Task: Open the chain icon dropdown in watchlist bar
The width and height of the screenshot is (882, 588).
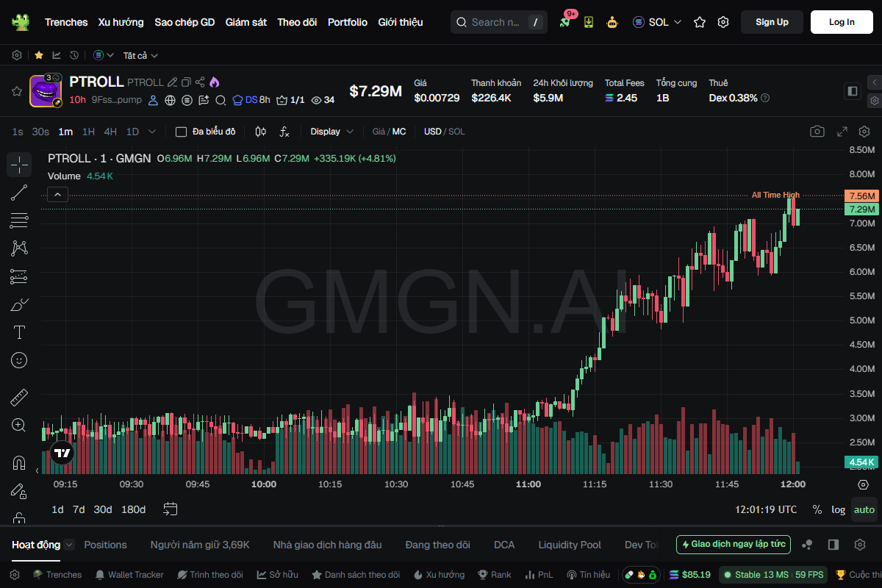Action: pyautogui.click(x=104, y=55)
